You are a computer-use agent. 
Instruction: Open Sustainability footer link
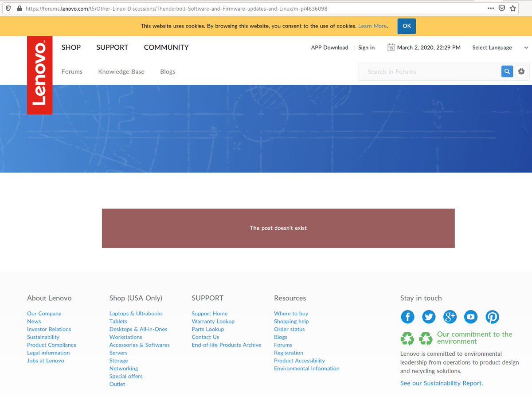pos(43,337)
